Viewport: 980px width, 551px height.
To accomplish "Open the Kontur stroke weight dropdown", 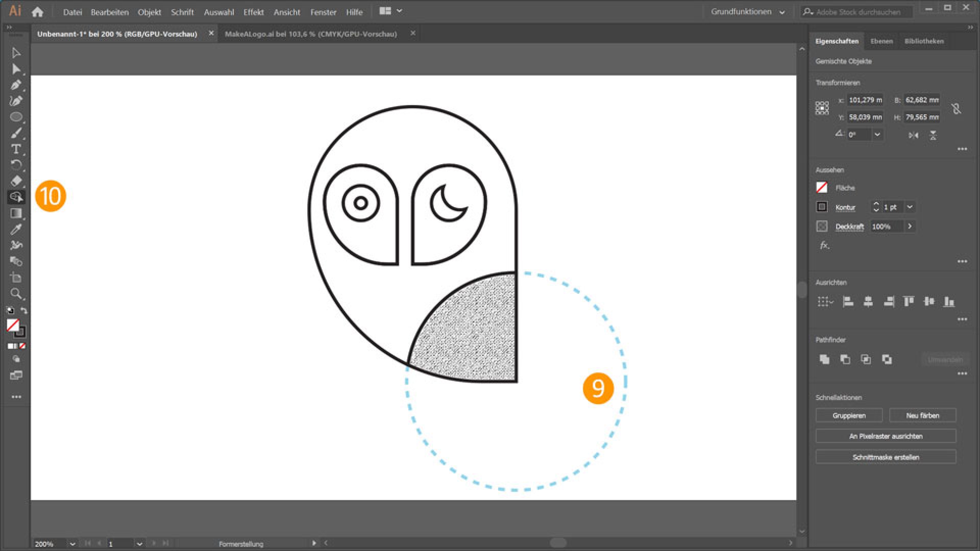I will coord(910,207).
